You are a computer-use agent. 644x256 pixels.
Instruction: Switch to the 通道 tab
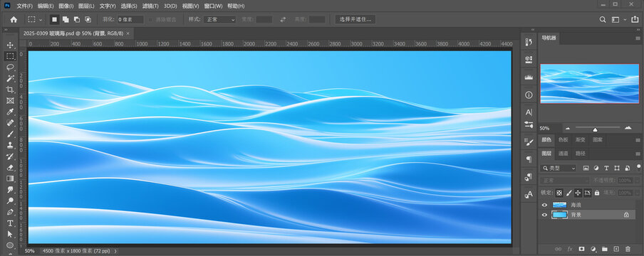click(563, 154)
